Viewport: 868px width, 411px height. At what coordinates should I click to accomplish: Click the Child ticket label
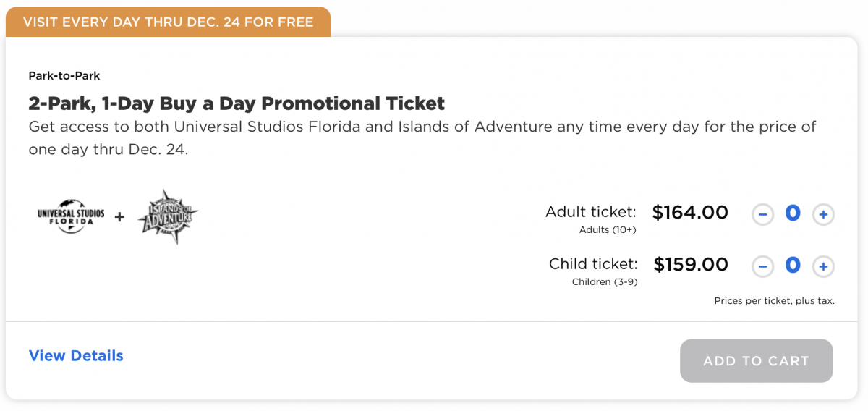(x=593, y=264)
